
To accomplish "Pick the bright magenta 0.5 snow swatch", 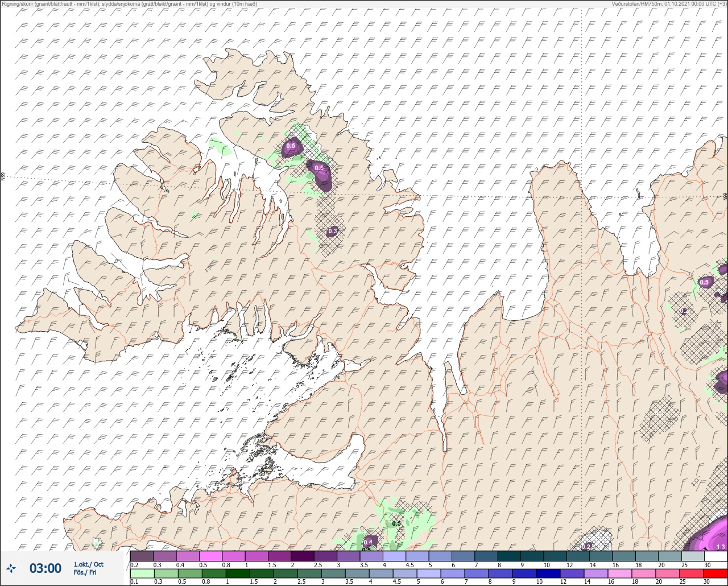I will 210,556.
